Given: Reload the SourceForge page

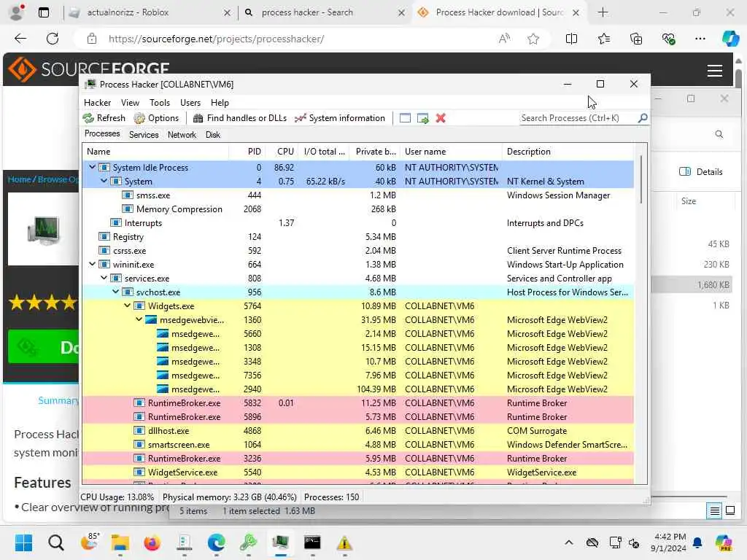Looking at the screenshot, I should [53, 39].
